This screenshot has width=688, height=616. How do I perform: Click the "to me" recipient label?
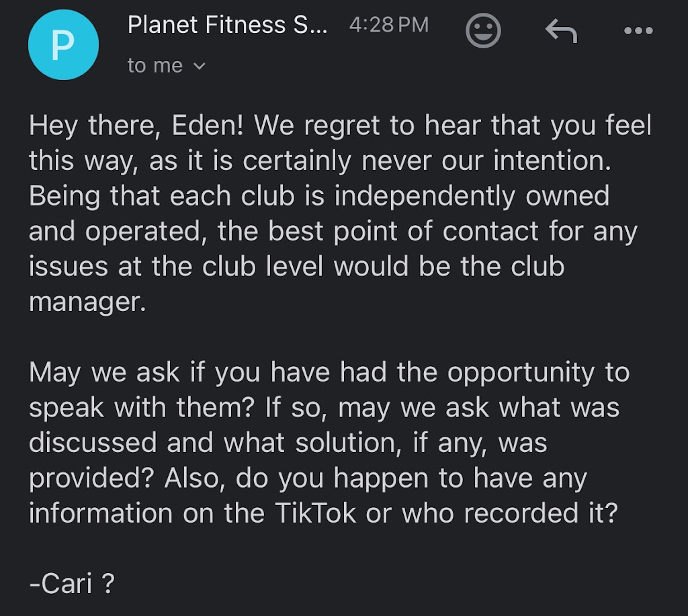click(155, 66)
